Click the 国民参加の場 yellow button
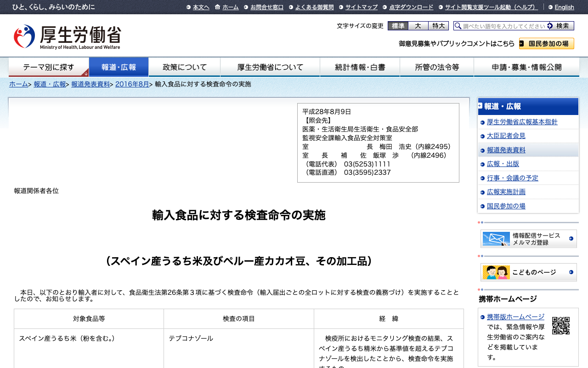Viewport: 588px width, 368px height. [547, 44]
